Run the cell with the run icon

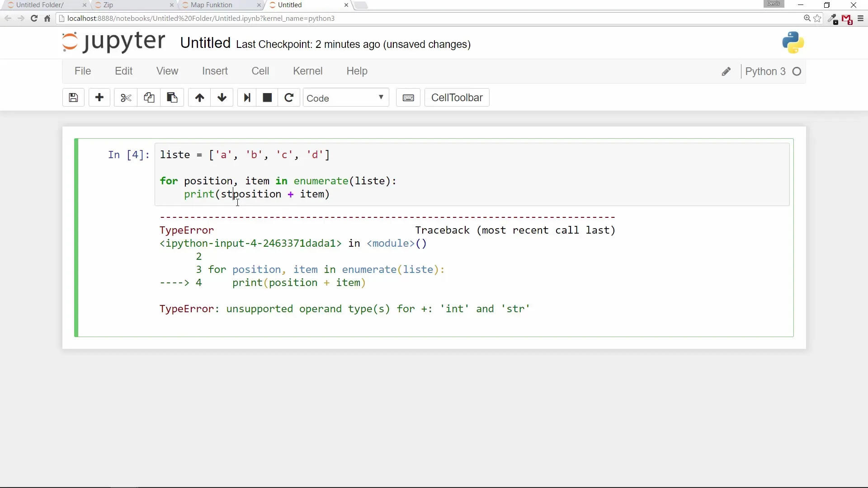(247, 98)
